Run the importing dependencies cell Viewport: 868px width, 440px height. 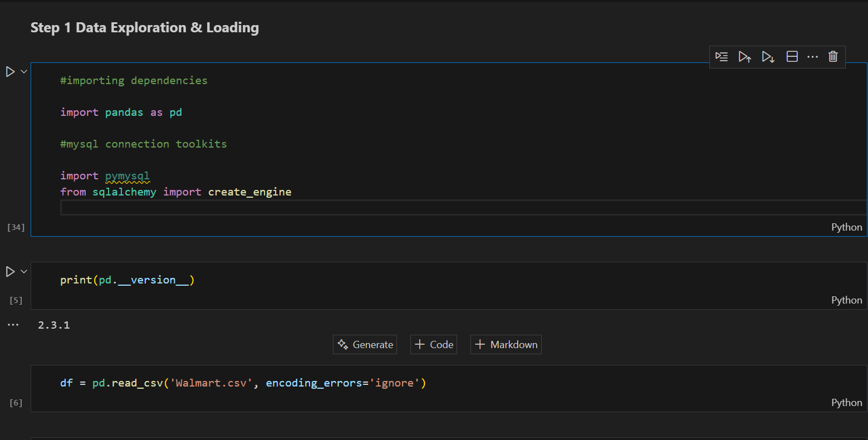10,71
